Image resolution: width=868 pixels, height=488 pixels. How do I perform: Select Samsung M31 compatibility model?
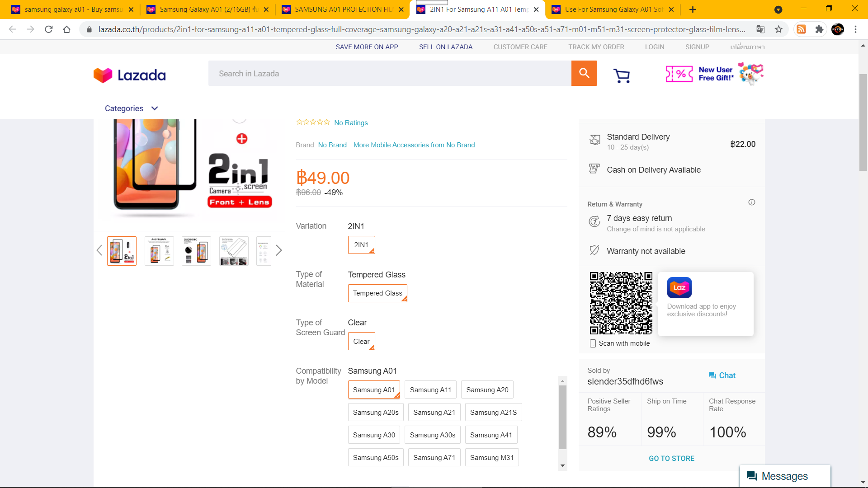(492, 458)
